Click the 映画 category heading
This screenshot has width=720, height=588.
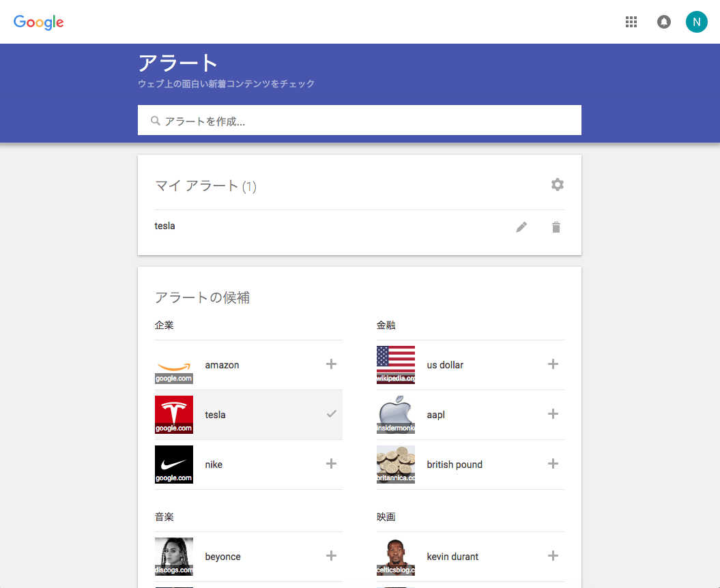coord(386,517)
